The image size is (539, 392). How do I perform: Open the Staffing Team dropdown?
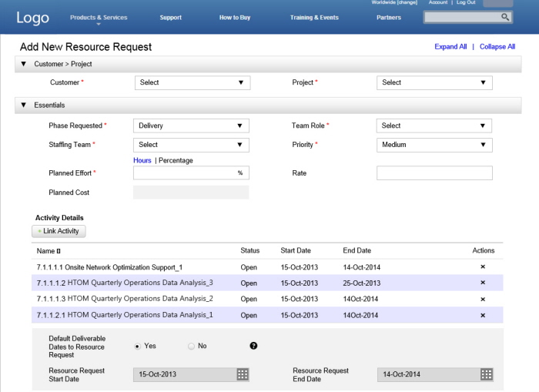(191, 145)
